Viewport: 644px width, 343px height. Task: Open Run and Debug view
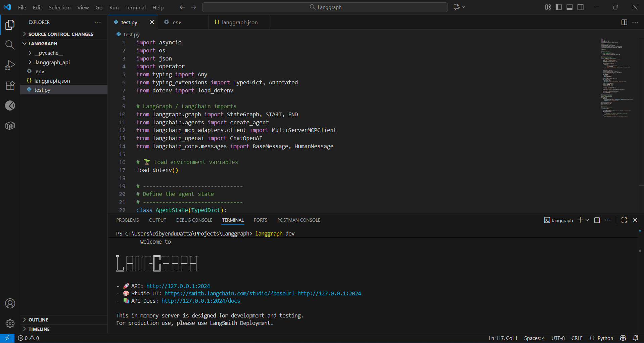point(10,65)
